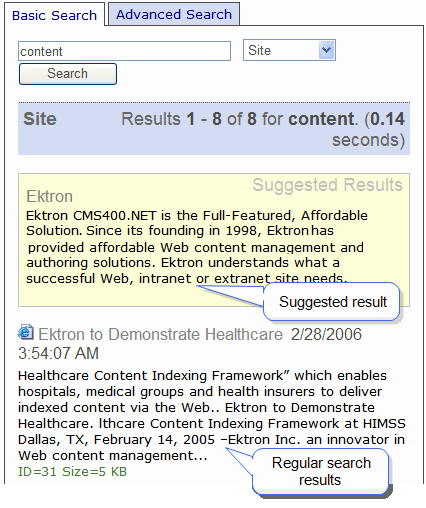426x508 pixels.
Task: Click the Internet Explorer document icon
Action: [x=26, y=332]
